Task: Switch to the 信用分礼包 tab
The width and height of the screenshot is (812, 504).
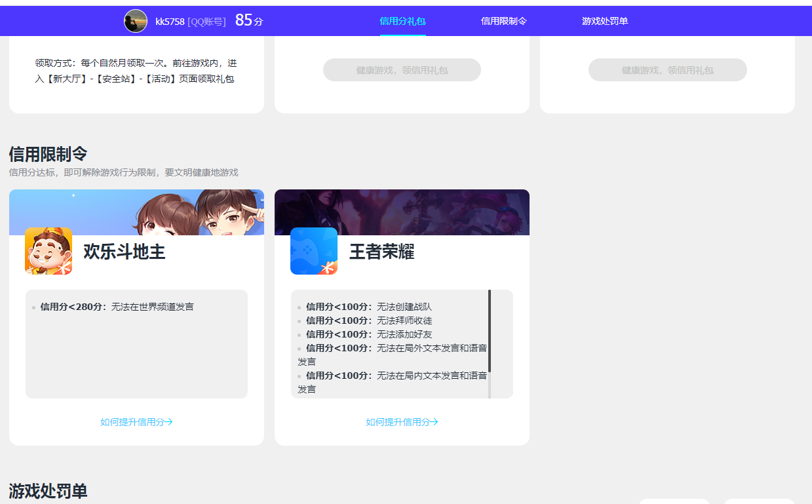Action: click(x=402, y=21)
